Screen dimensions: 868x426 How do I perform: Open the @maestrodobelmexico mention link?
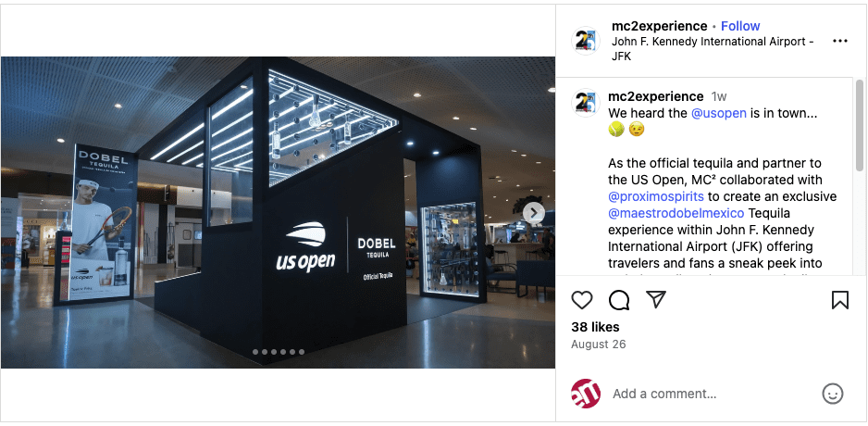pyautogui.click(x=676, y=213)
